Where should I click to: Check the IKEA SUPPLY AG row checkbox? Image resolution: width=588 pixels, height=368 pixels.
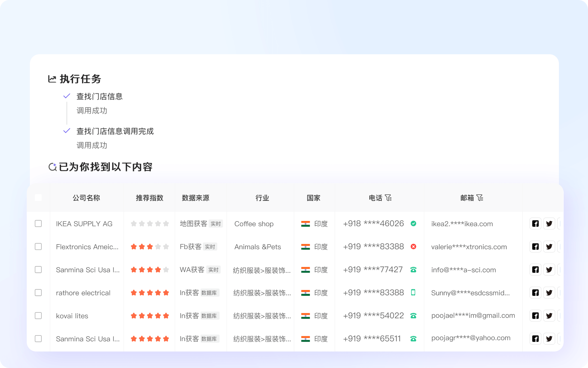(x=38, y=224)
